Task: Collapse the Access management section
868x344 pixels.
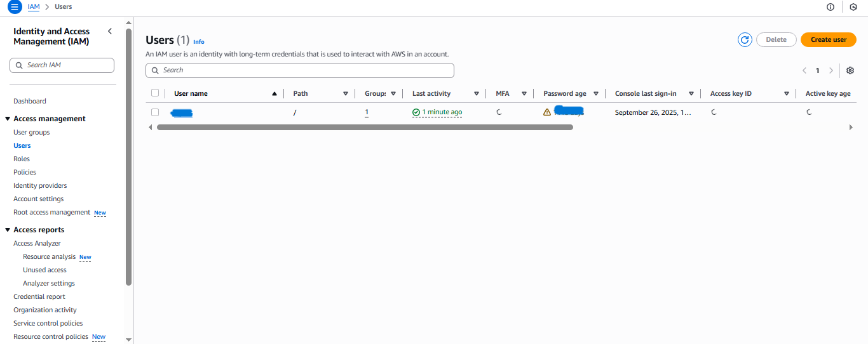Action: 8,119
